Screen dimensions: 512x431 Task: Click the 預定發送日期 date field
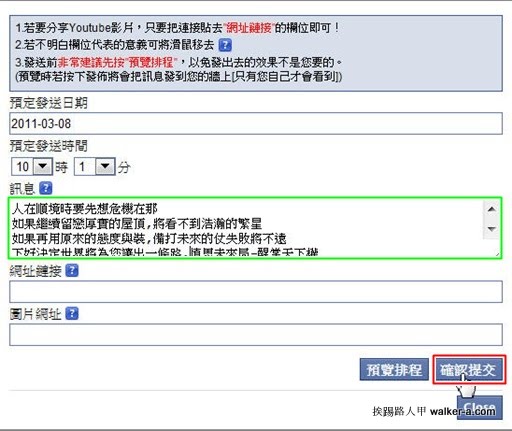point(256,124)
